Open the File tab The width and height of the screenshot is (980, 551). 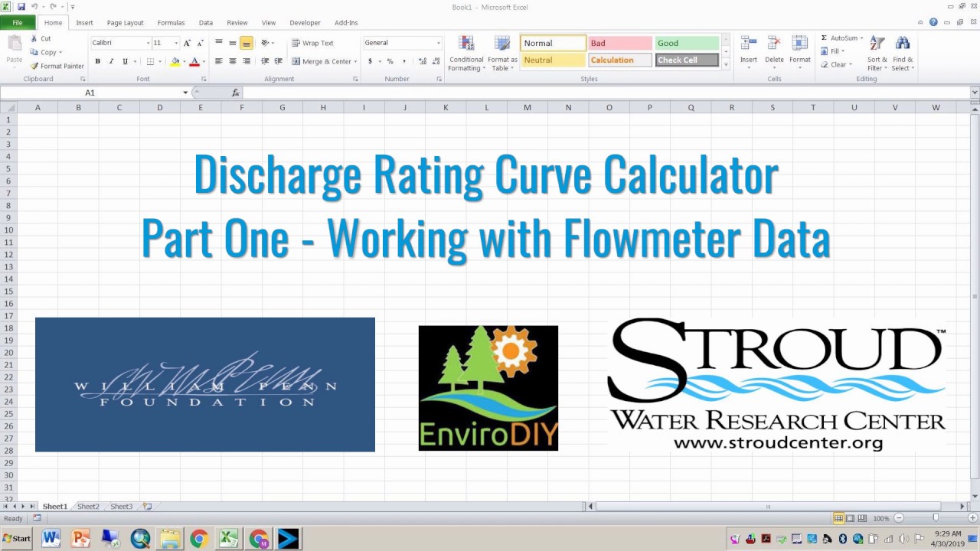click(x=17, y=23)
